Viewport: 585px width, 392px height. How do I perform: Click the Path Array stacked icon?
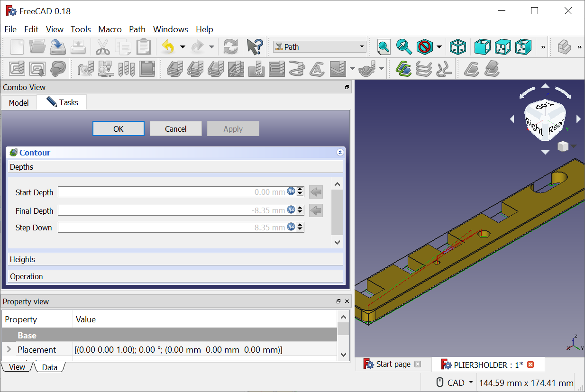[x=424, y=69]
